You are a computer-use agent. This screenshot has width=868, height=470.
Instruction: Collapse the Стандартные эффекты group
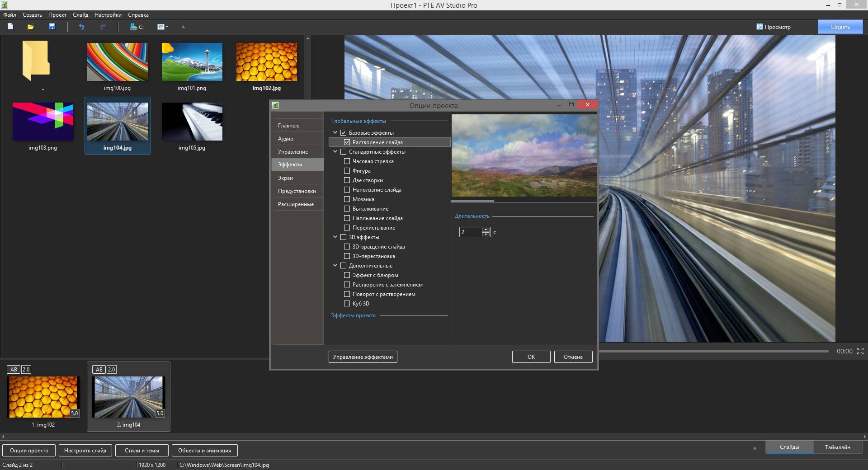tap(335, 152)
